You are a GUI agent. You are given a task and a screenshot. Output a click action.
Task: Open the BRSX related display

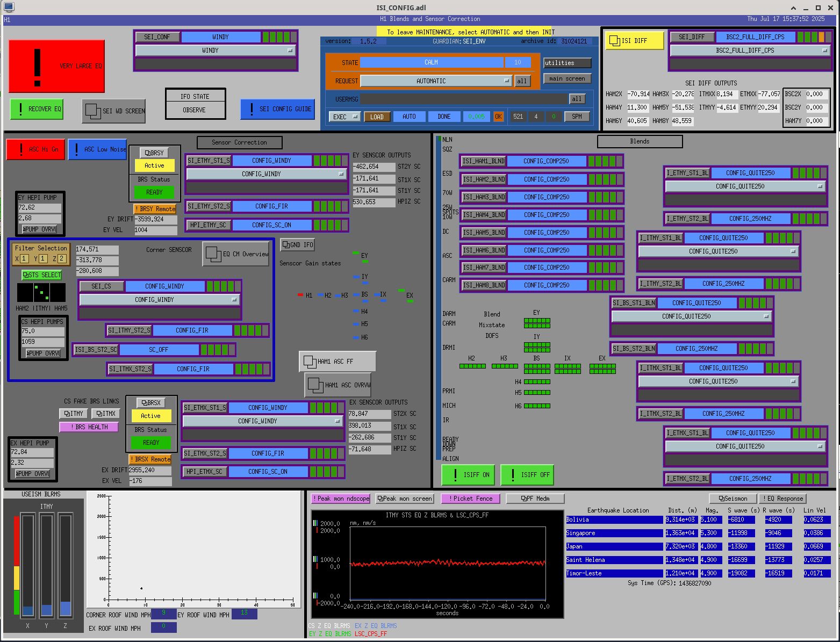pyautogui.click(x=150, y=403)
